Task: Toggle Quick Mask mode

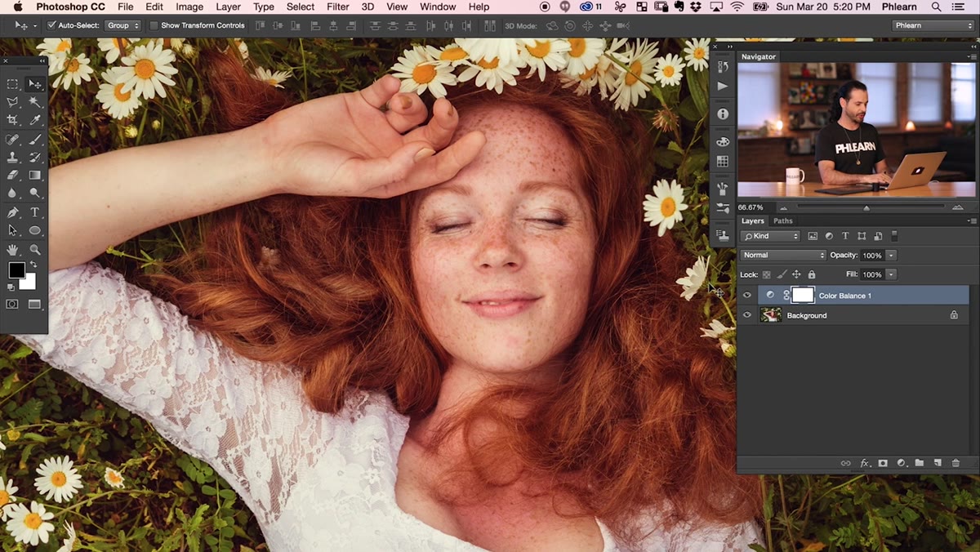Action: tap(13, 304)
